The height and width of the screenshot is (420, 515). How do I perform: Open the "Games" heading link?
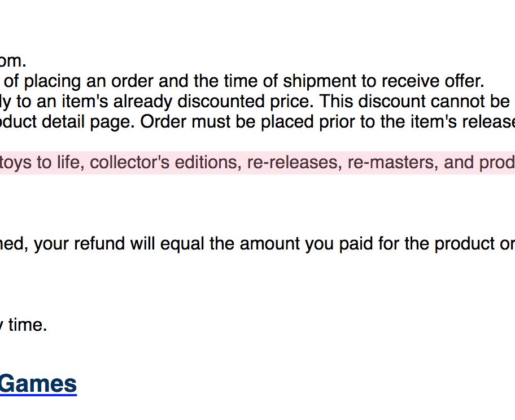click(37, 384)
